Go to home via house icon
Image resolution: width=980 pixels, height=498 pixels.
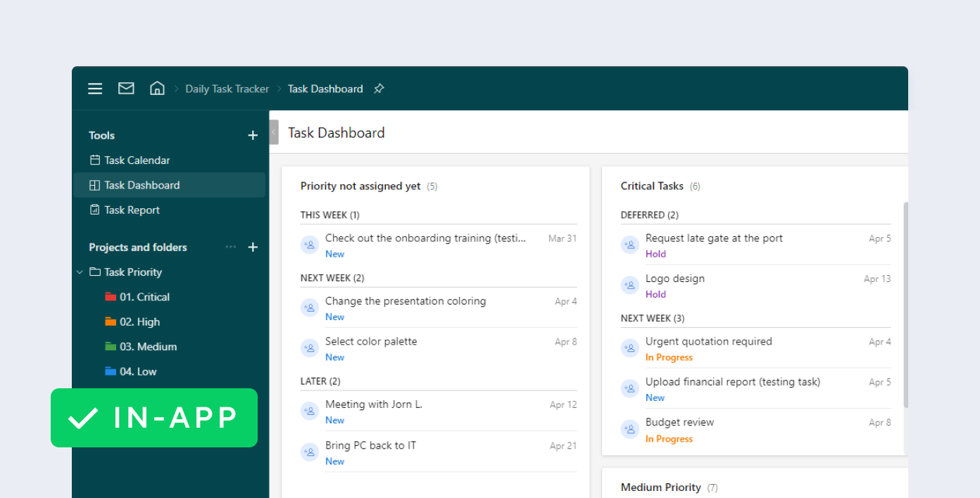(x=157, y=89)
